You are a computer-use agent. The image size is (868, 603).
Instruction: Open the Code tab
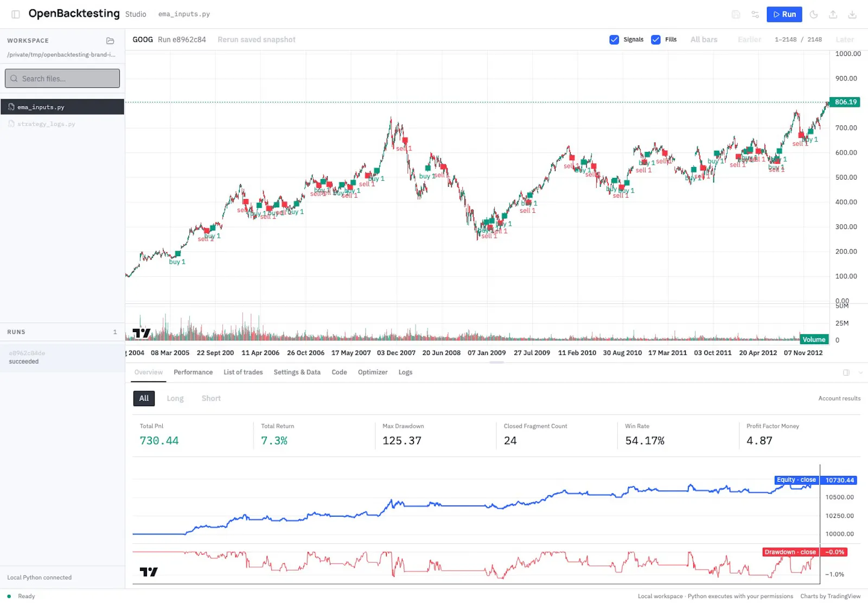pos(339,372)
